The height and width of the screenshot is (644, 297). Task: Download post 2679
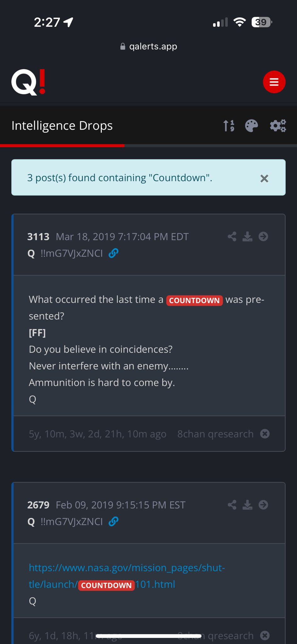point(247,505)
